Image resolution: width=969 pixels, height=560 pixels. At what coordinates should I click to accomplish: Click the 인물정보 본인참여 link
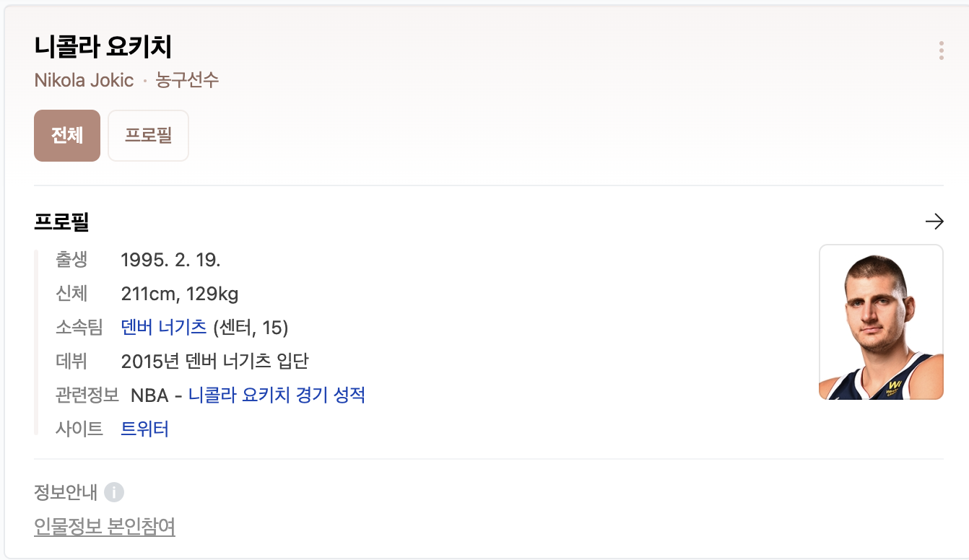coord(105,527)
